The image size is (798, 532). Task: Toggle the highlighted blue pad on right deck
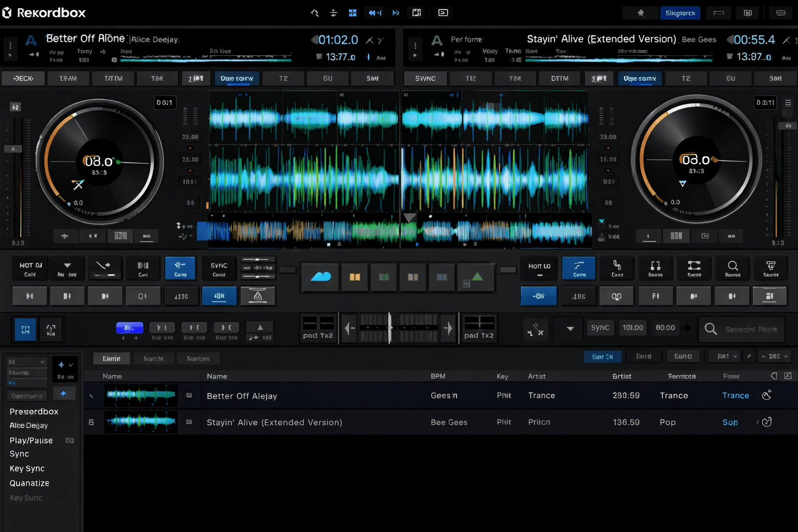539,296
